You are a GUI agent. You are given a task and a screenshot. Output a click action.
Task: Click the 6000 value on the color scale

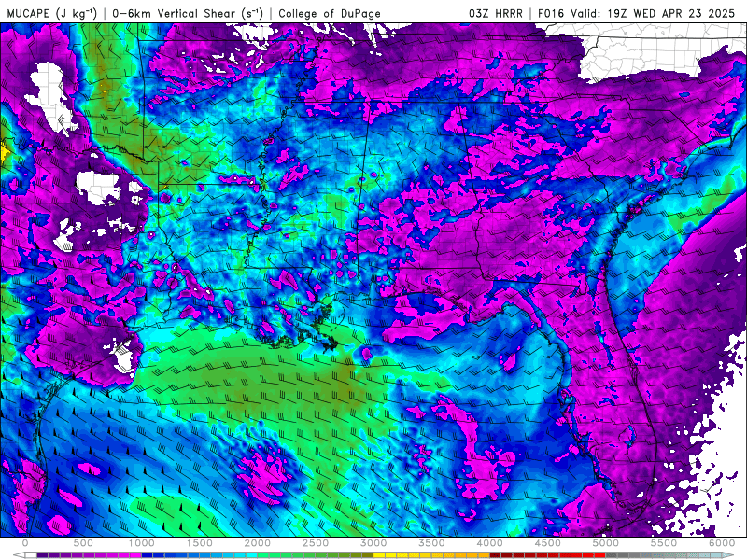(x=722, y=543)
